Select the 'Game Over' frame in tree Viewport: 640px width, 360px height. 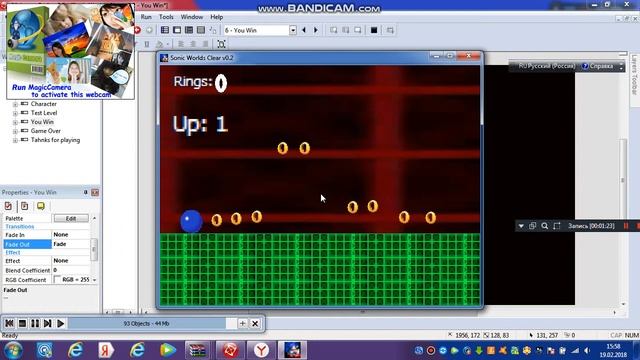pyautogui.click(x=46, y=131)
